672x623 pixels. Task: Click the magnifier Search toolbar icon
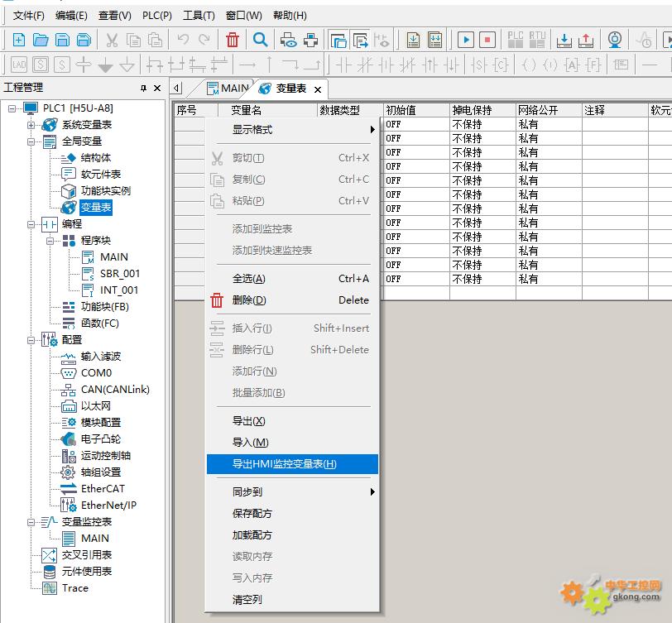[260, 40]
